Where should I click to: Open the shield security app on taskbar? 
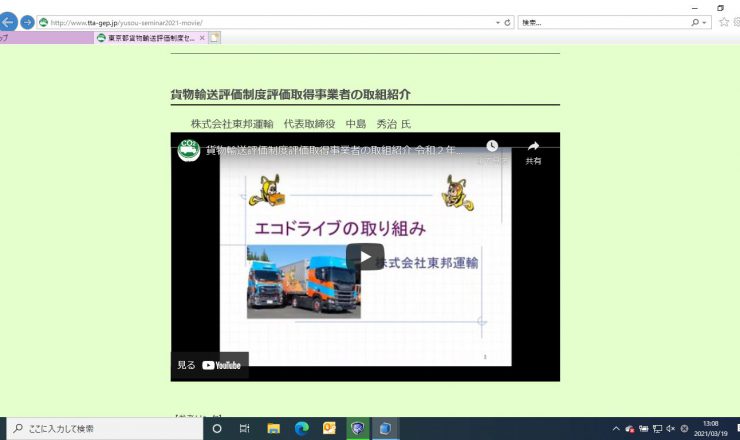click(358, 429)
